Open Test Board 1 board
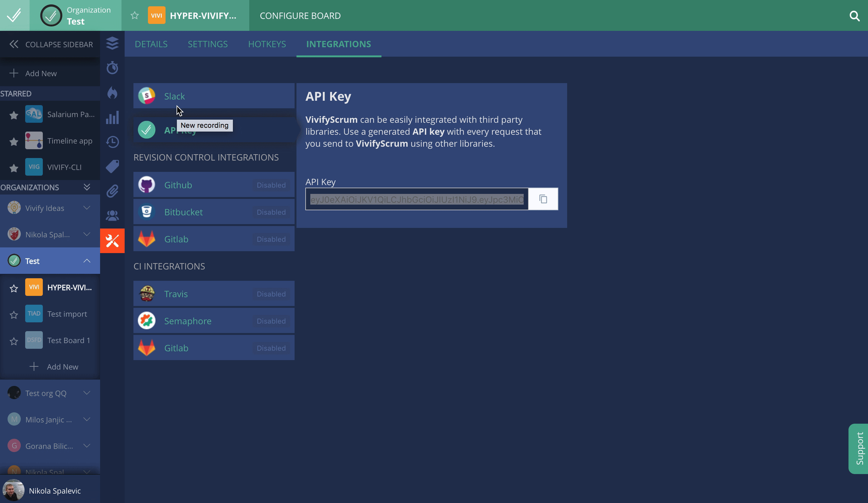 58,340
